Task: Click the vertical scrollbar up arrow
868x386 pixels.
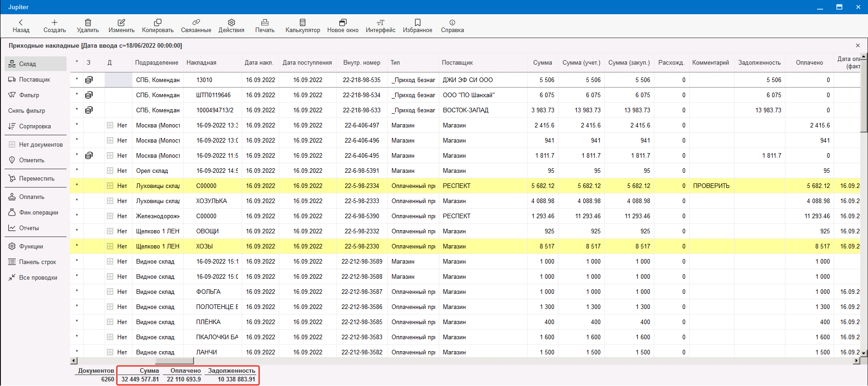Action: click(864, 57)
